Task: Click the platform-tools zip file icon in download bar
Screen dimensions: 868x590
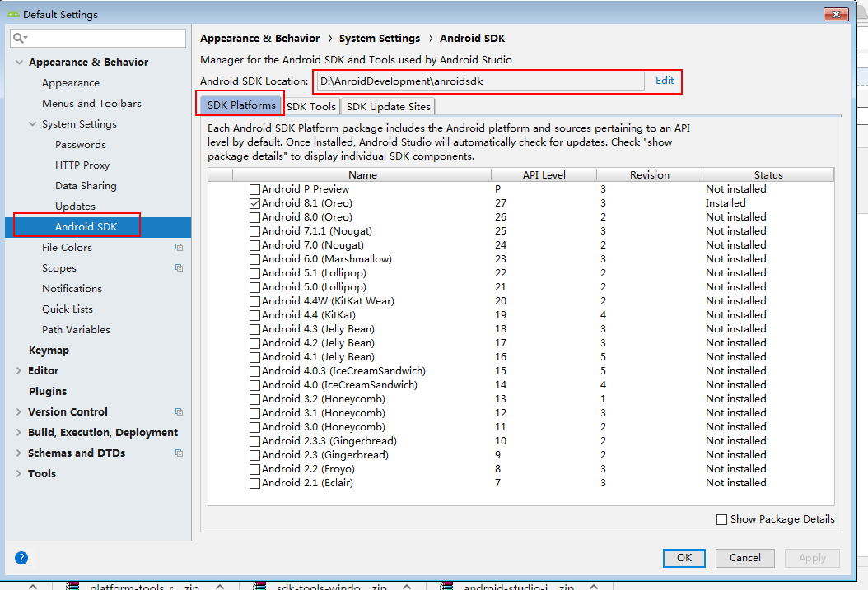Action: point(73,587)
